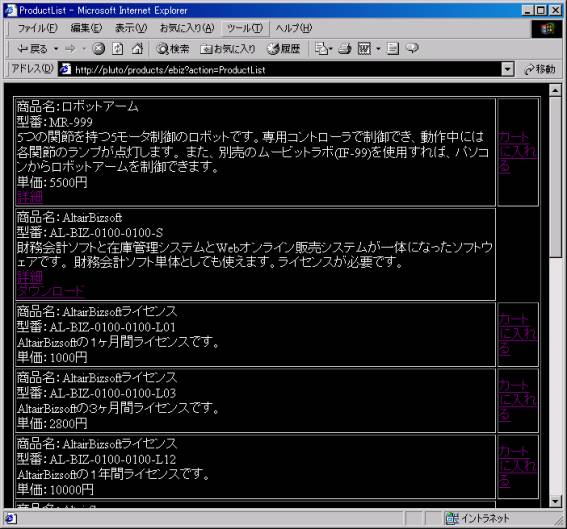Open the View (表示) menu
The height and width of the screenshot is (529, 567).
coord(131,28)
